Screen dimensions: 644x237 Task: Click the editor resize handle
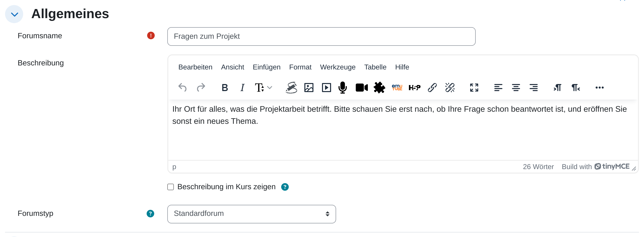(634, 169)
